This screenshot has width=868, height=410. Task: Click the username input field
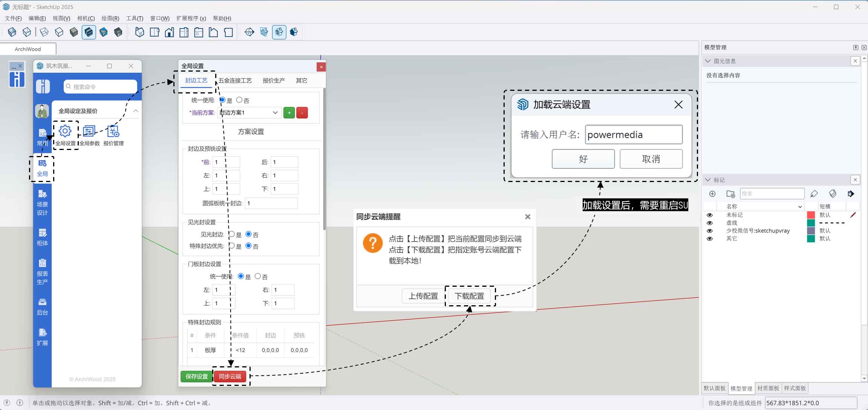pyautogui.click(x=633, y=135)
